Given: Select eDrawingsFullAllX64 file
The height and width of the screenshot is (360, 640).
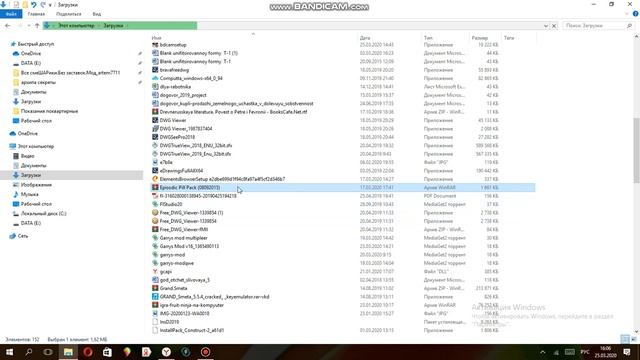Looking at the screenshot, I should [x=181, y=171].
